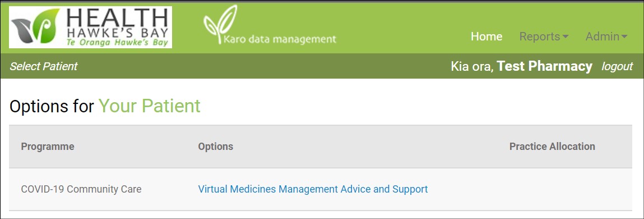644x219 pixels.
Task: Open Virtual Medicines Management Advice and Support
Action: click(x=313, y=189)
